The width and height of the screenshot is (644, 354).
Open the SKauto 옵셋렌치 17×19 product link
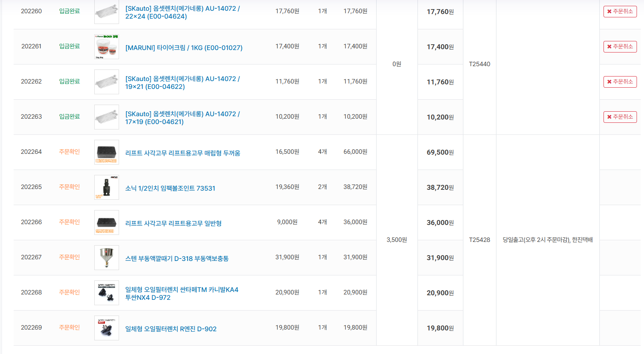click(x=182, y=118)
